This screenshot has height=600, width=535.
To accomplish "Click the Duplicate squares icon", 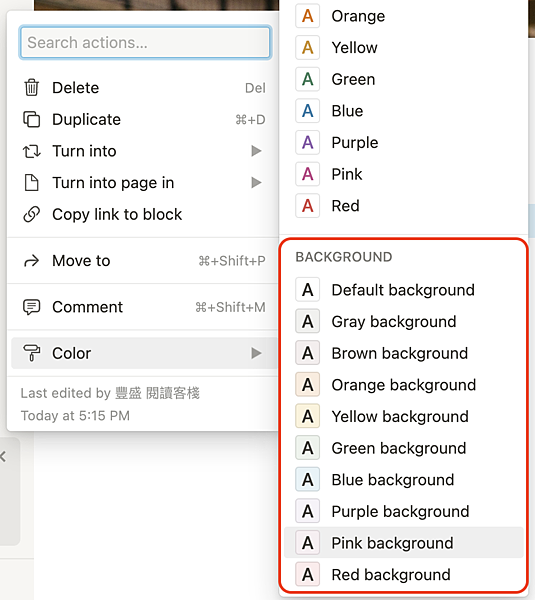I will coord(31,119).
